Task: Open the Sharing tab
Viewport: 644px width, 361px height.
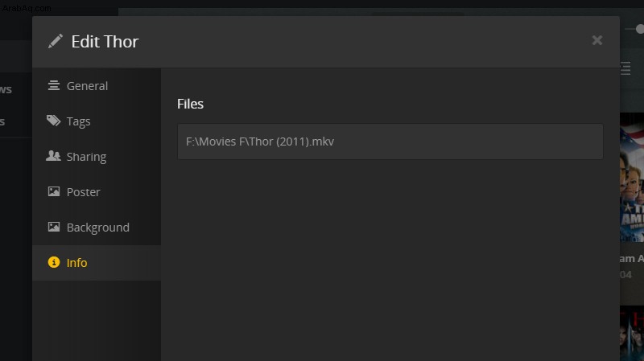Action: point(97,156)
